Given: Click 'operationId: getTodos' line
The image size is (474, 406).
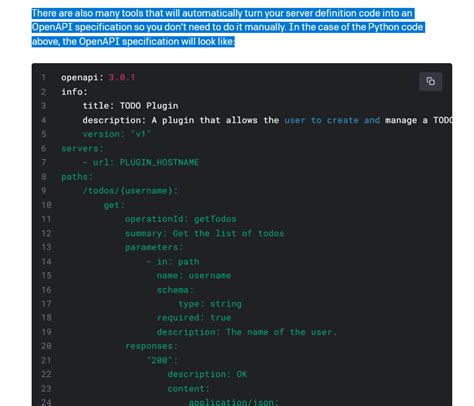Looking at the screenshot, I should click(x=181, y=219).
